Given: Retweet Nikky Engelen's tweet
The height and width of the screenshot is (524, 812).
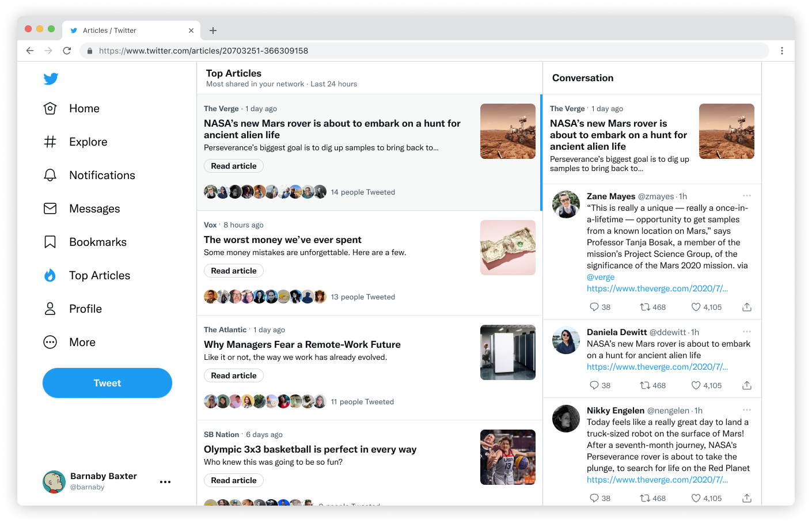Looking at the screenshot, I should [645, 498].
